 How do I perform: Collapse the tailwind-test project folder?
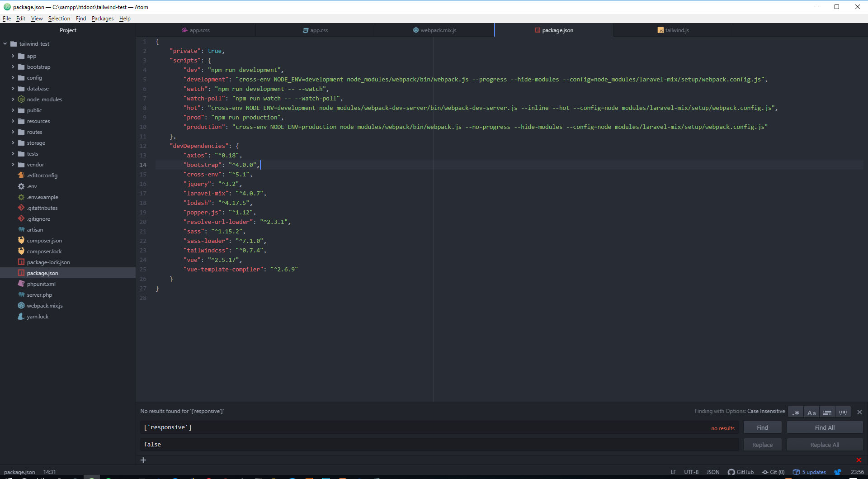(5, 43)
